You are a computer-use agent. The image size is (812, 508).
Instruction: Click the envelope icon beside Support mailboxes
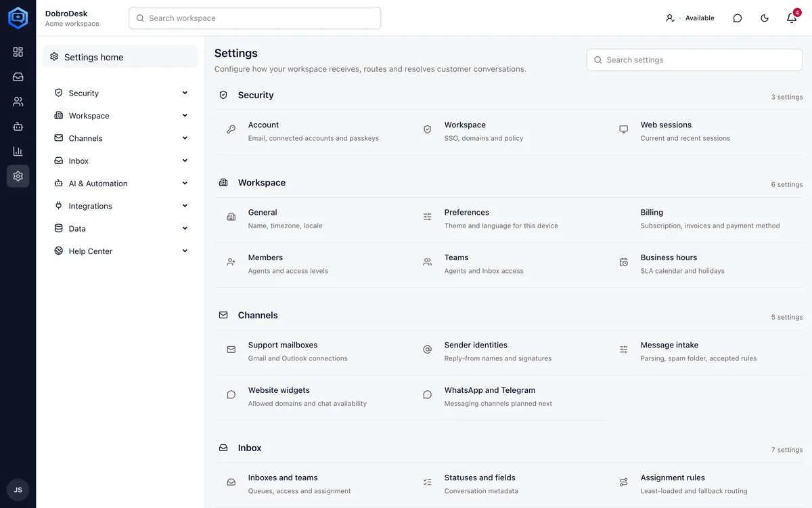231,350
